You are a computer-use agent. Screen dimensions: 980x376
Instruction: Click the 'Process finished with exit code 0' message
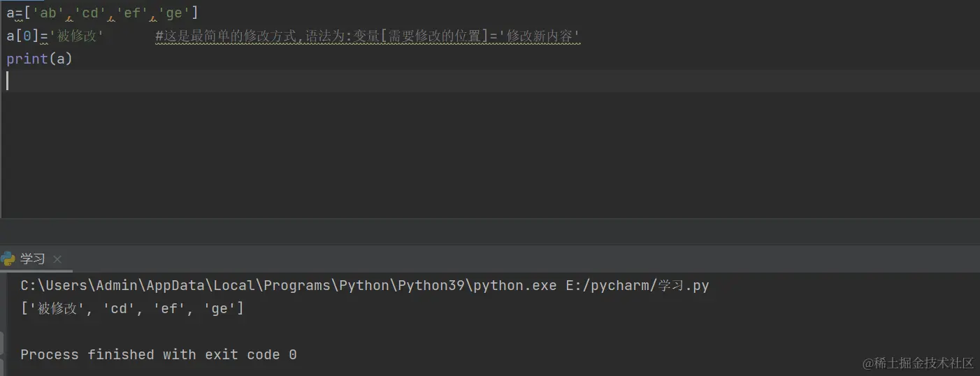(159, 354)
